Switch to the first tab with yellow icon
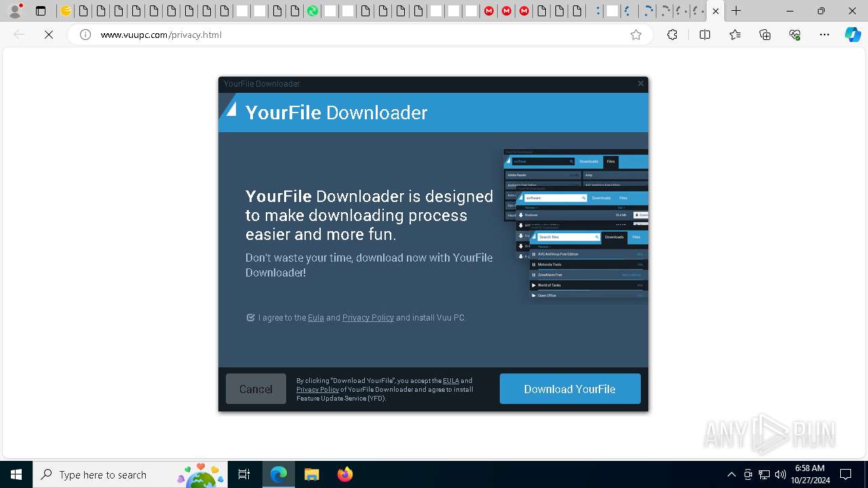 [66, 11]
